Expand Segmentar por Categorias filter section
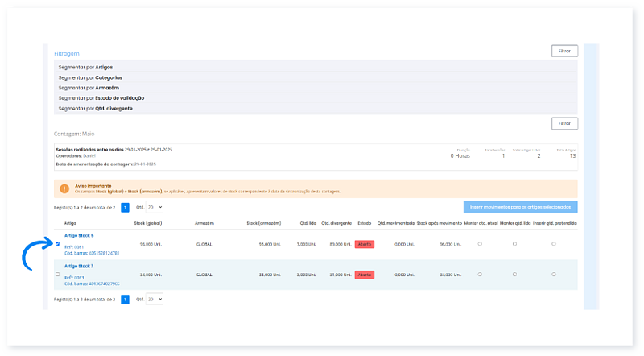Viewport: 644px width, 356px height. 90,77
